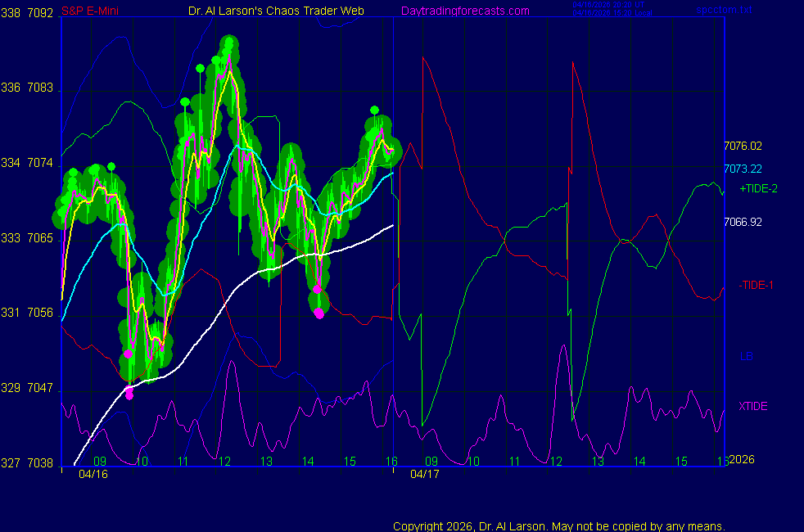Select the +TIDE-2 legend label

(758, 188)
